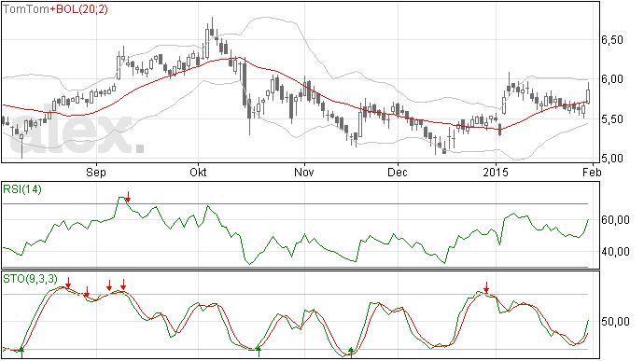Click the 40,00 RSI axis value
Screen dimensions: 644x361
(615, 252)
